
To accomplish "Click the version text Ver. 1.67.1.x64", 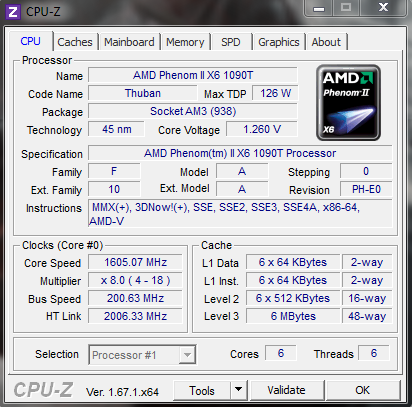I will (122, 392).
